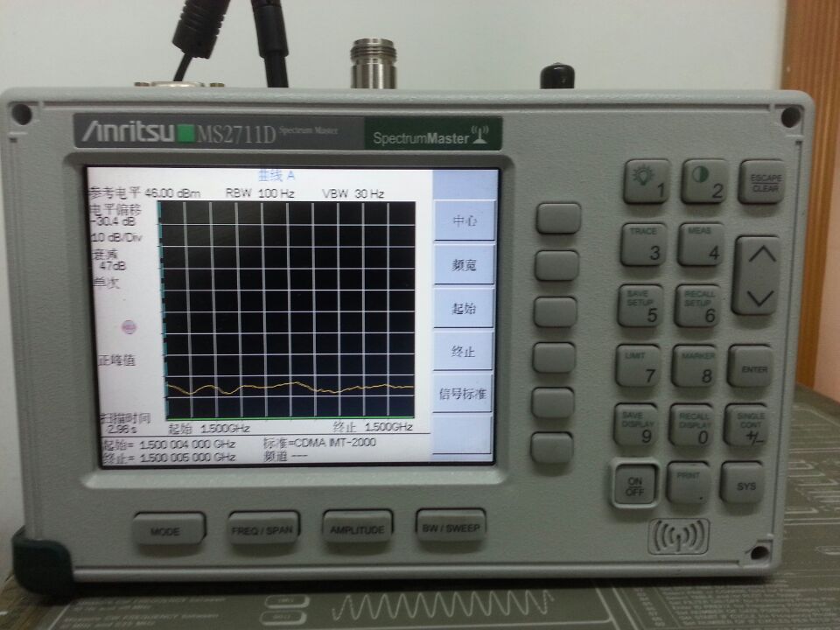840x630 pixels.
Task: Select the 频宽 soft menu item
Action: pyautogui.click(x=464, y=264)
